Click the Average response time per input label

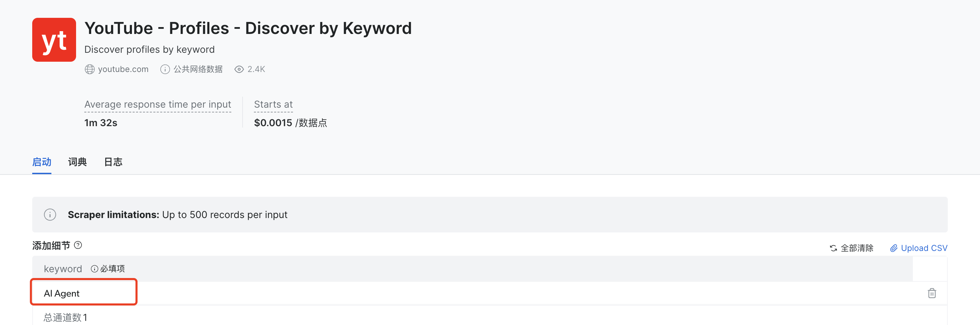158,104
